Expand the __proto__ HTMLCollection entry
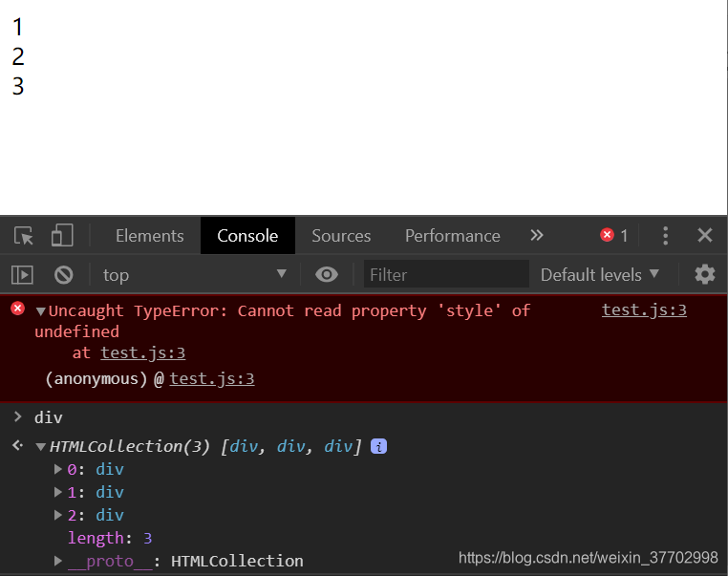Screen dimensions: 728x576 point(58,561)
